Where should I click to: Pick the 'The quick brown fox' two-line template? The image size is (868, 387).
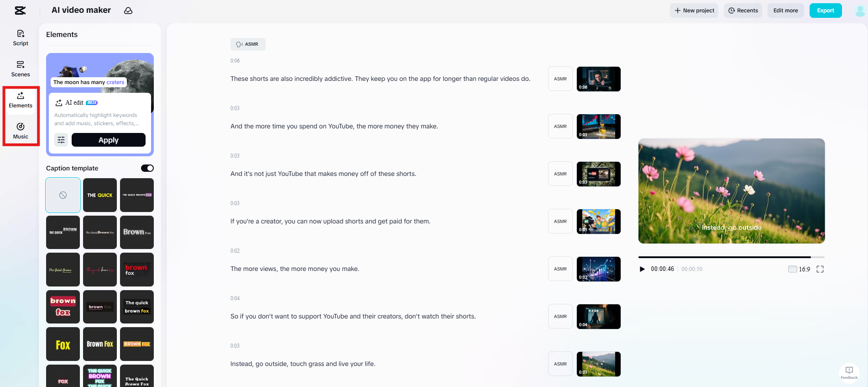point(137,307)
